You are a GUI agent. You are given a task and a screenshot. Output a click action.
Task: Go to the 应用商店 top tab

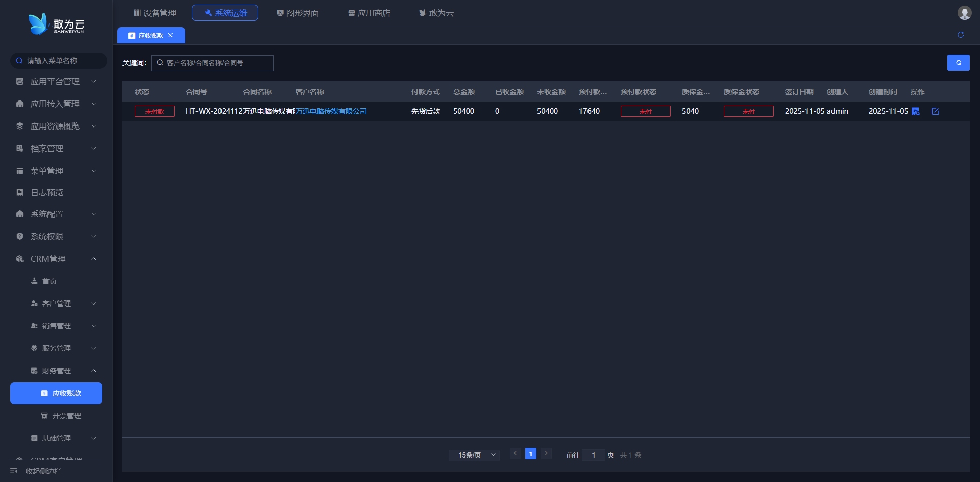(x=369, y=13)
